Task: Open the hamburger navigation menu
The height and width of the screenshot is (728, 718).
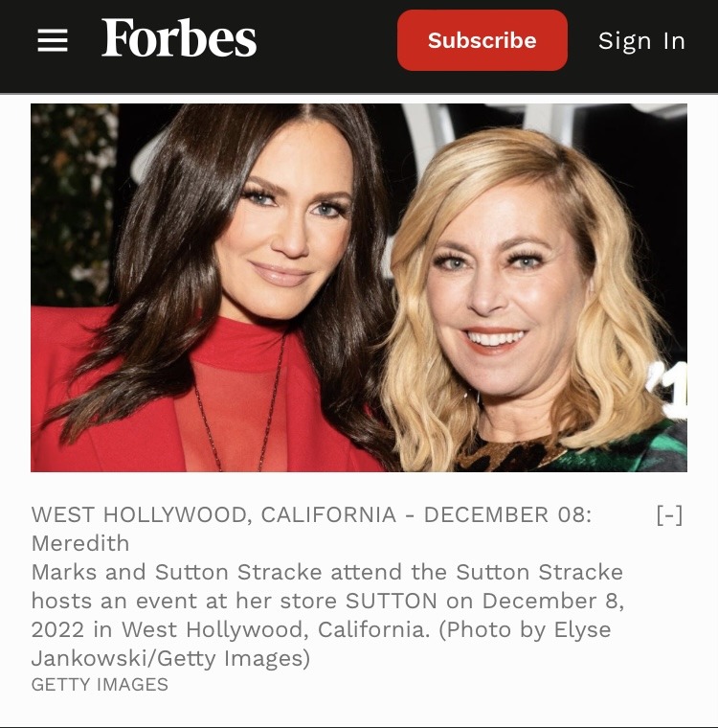Action: tap(53, 40)
